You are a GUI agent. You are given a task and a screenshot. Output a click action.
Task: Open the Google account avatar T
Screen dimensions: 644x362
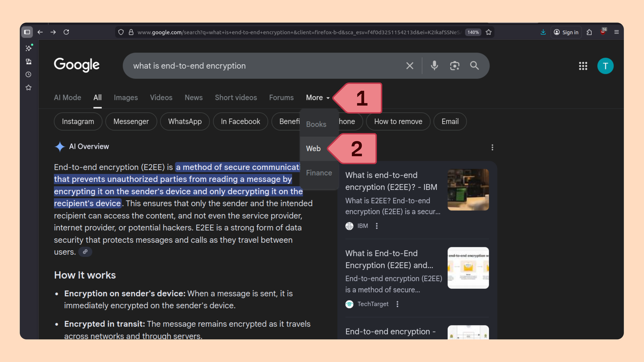[x=605, y=66]
